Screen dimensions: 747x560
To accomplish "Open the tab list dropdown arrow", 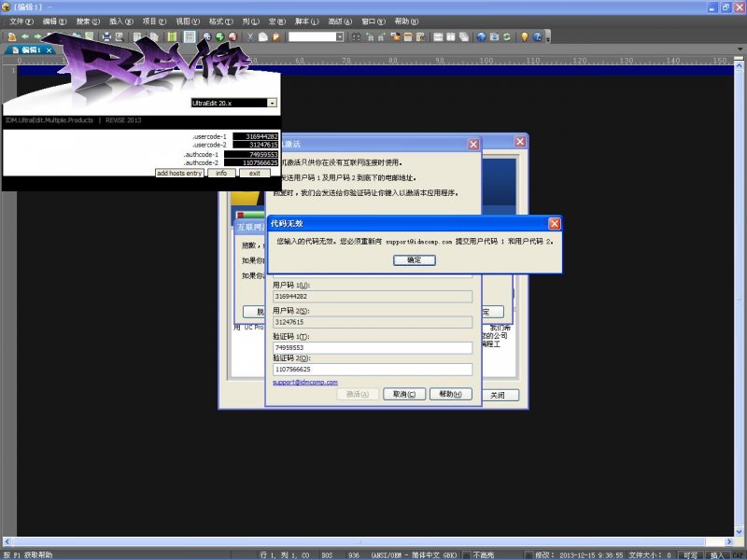I will (x=740, y=49).
